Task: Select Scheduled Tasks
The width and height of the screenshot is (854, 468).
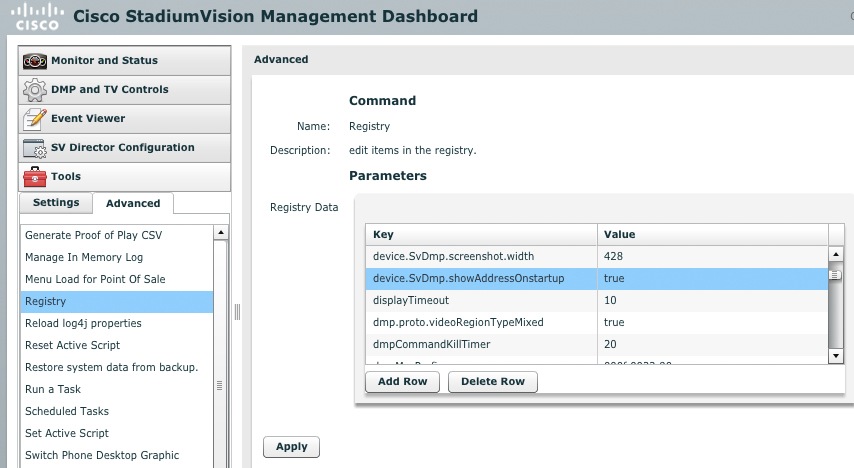Action: (x=117, y=411)
